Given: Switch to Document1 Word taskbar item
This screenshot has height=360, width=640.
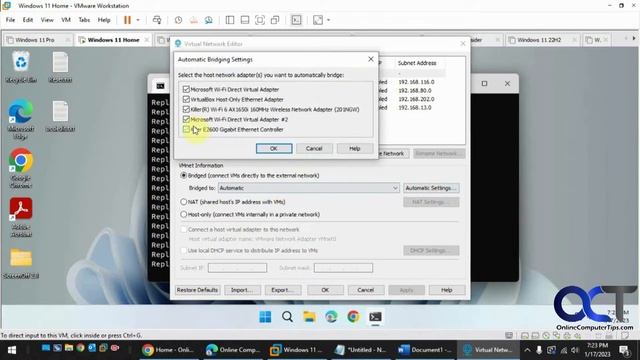Looking at the screenshot, I should point(425,350).
